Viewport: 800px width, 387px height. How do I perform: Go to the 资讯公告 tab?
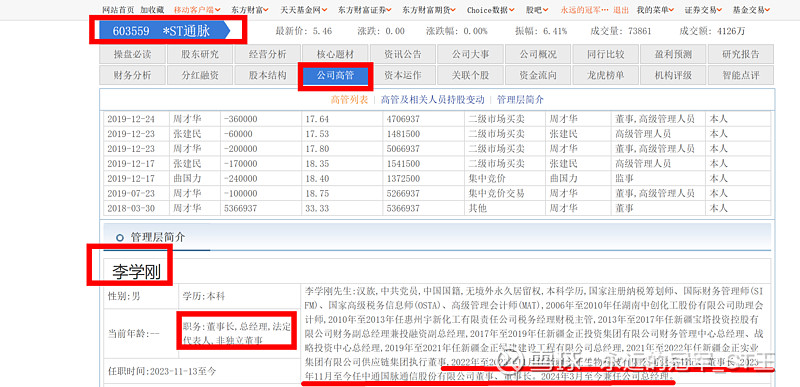tap(403, 54)
